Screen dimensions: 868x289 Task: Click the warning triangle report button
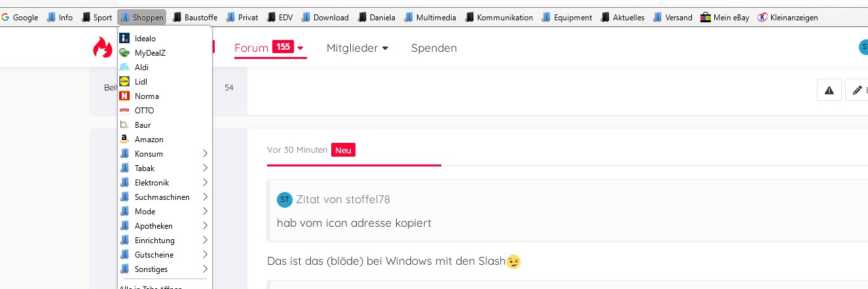pyautogui.click(x=829, y=90)
